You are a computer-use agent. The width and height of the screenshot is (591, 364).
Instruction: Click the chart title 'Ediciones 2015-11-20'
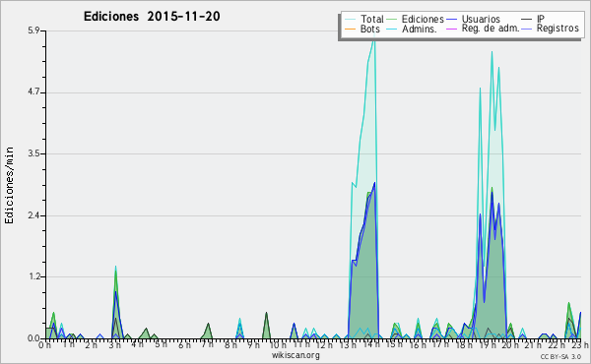tap(152, 17)
